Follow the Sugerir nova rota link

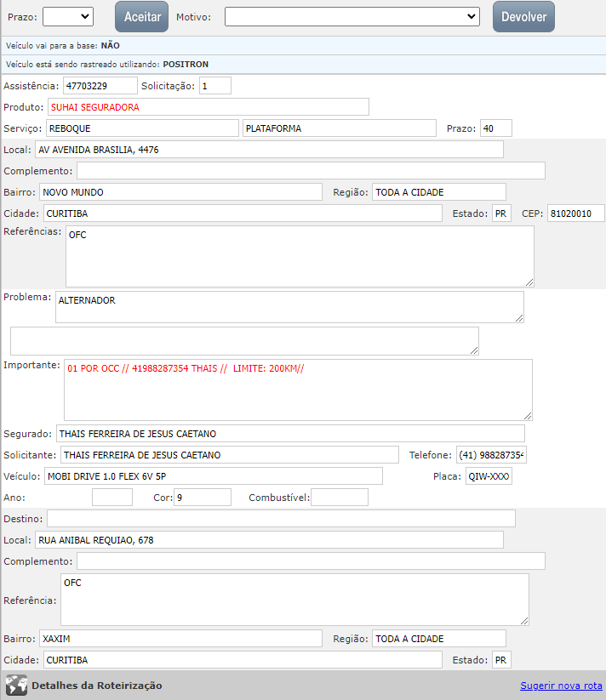click(561, 686)
